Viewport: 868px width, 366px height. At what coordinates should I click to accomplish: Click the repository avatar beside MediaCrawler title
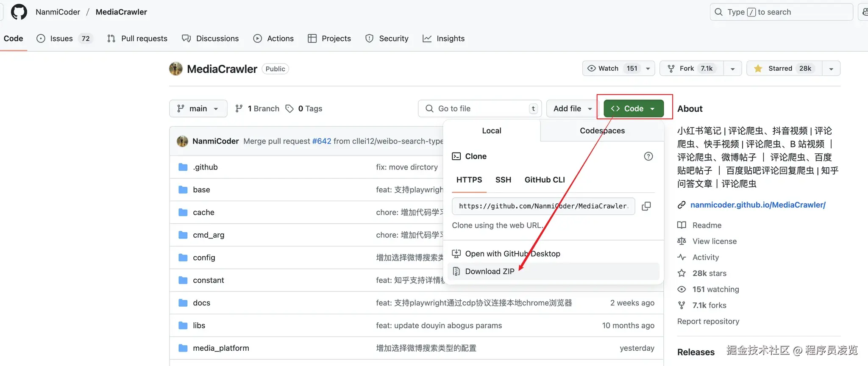pyautogui.click(x=175, y=69)
